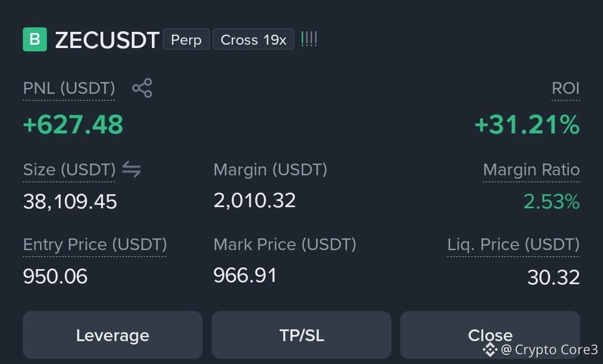Click the share icon next to PNL
The height and width of the screenshot is (364, 603).
pos(142,88)
